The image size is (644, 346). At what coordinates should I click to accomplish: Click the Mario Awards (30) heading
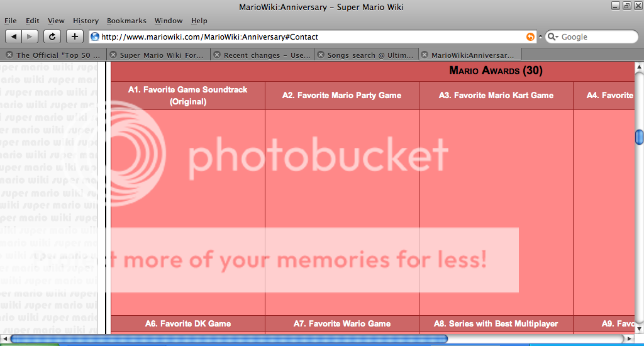click(x=496, y=70)
